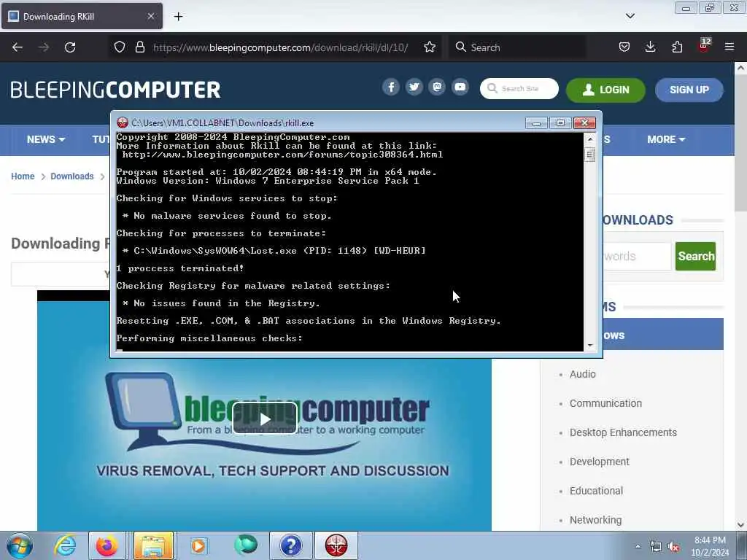
Task: Open Firefox hamburger application menu
Action: point(729,47)
